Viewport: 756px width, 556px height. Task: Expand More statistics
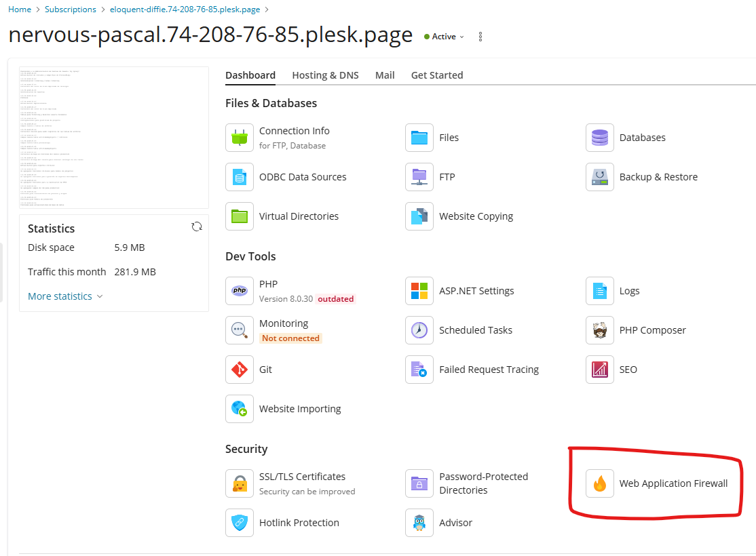coord(65,296)
